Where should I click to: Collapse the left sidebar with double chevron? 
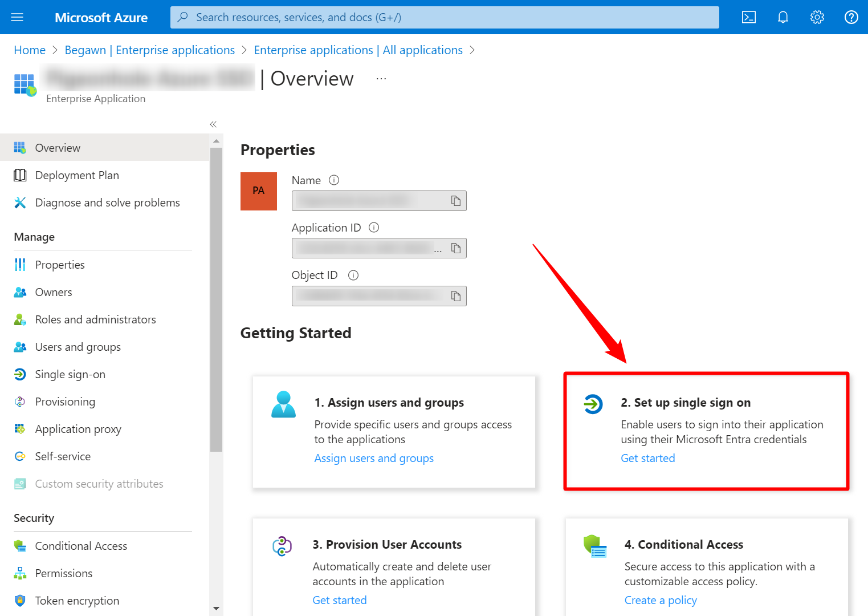(213, 124)
